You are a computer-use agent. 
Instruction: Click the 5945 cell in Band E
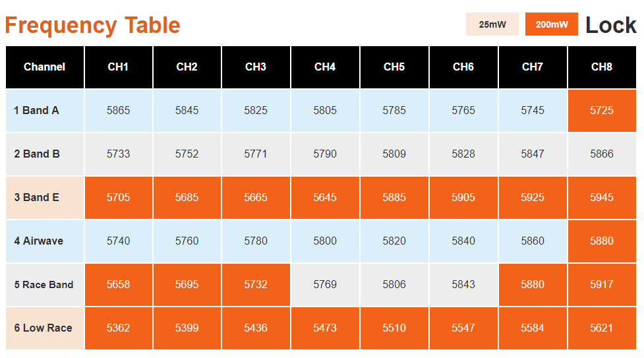(x=602, y=198)
